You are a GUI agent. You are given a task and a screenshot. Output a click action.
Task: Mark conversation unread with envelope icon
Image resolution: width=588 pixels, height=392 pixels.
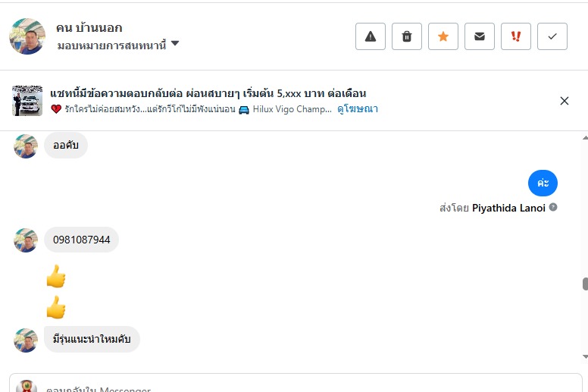(480, 36)
